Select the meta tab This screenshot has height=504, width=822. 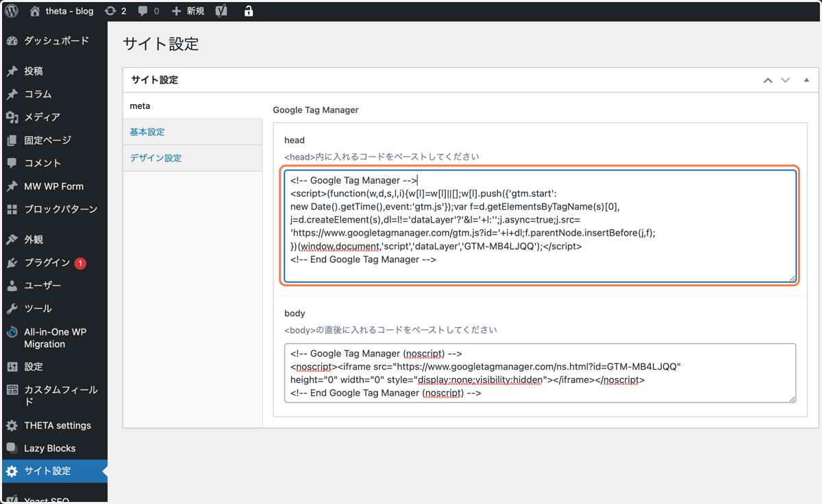click(x=192, y=106)
